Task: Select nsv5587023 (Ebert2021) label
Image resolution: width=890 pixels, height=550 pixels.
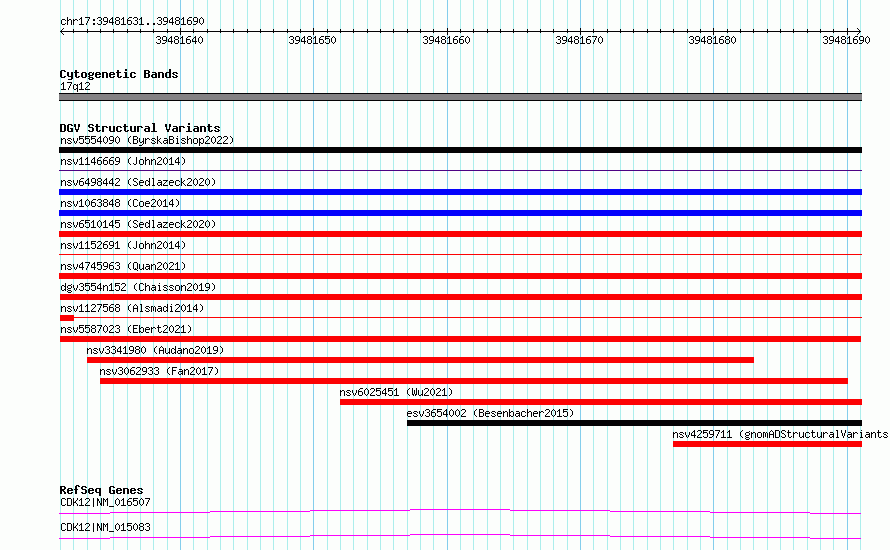Action: point(126,329)
